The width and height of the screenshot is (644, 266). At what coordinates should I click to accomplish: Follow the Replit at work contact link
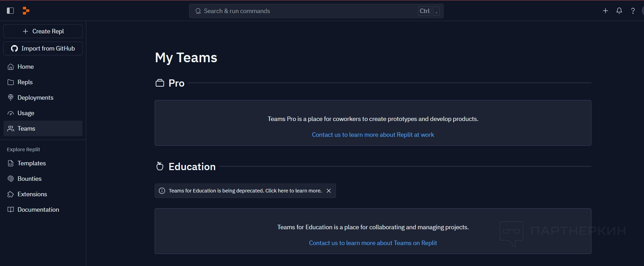[x=373, y=135]
